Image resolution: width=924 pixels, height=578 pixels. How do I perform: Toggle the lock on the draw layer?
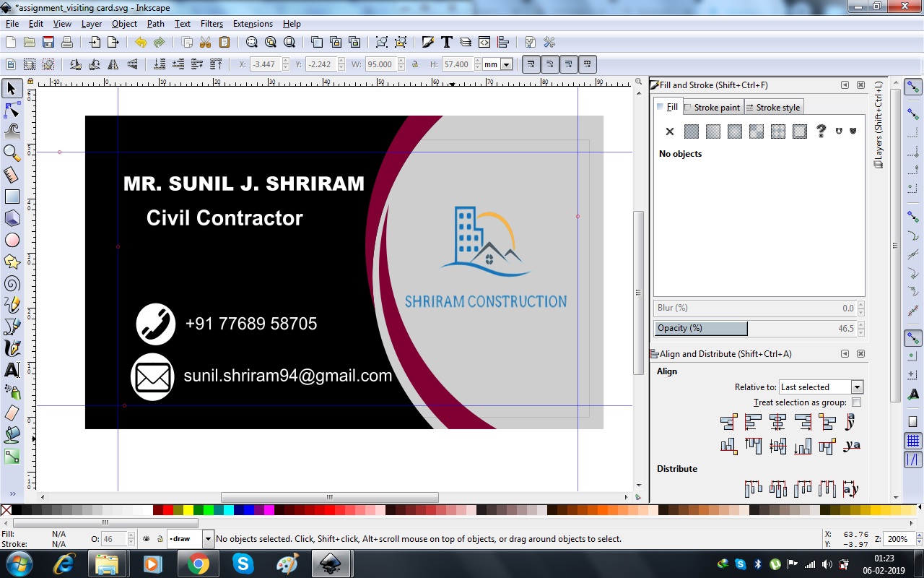pyautogui.click(x=160, y=539)
